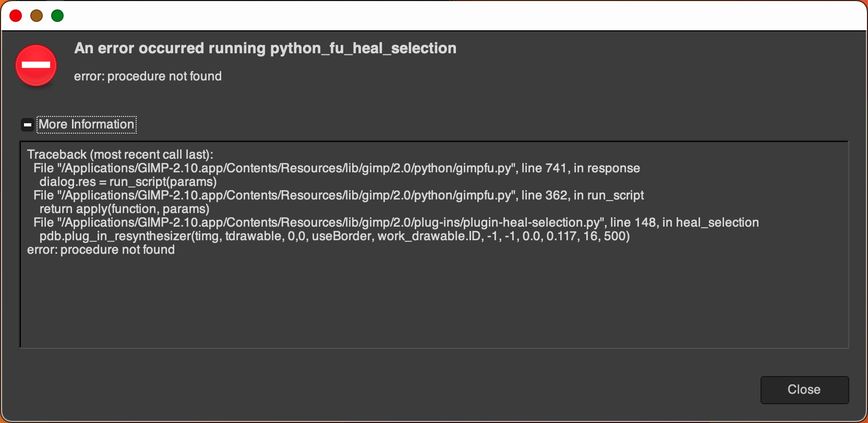Screen dimensions: 868x423
Task: Click the More Information label
Action: coord(87,124)
